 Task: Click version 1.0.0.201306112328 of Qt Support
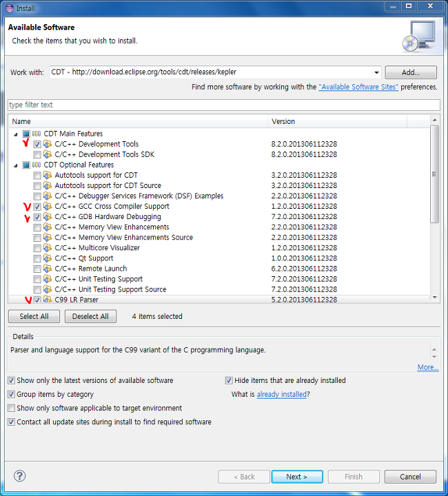tap(304, 258)
